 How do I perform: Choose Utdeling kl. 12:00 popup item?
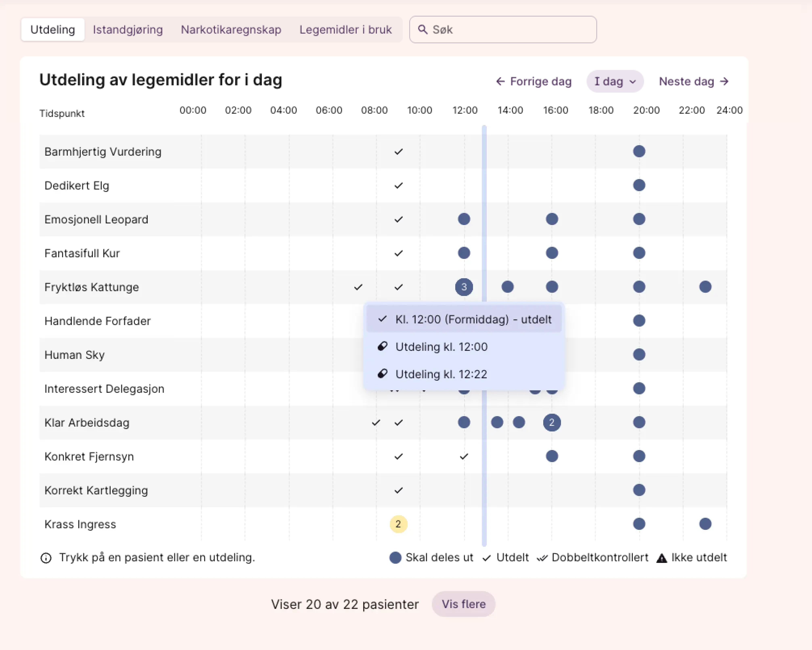click(441, 347)
